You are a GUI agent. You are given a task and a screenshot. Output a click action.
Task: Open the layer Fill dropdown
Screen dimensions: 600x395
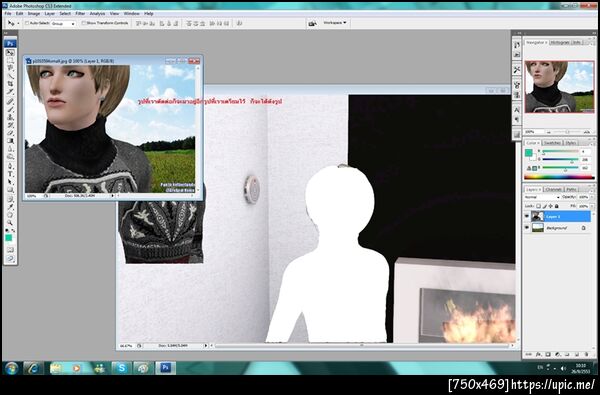pyautogui.click(x=592, y=206)
